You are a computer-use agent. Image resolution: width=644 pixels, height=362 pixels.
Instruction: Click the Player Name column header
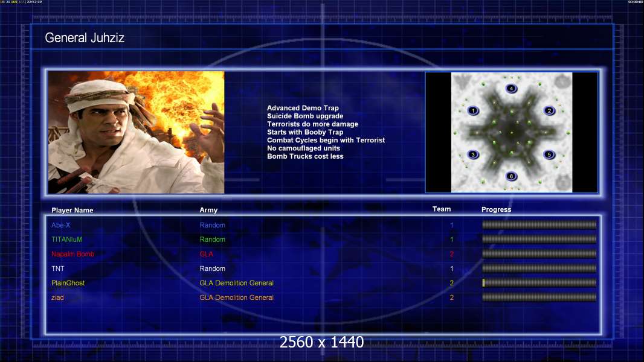[x=72, y=211]
